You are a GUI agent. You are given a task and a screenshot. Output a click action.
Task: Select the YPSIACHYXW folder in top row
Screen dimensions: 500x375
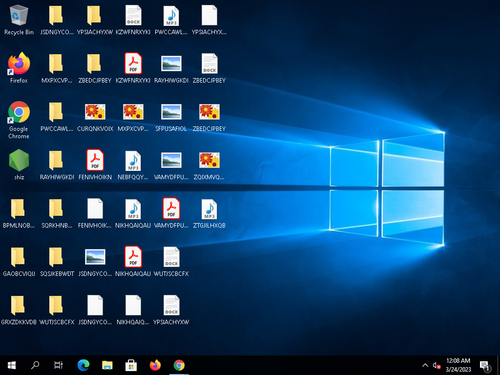pos(95,19)
